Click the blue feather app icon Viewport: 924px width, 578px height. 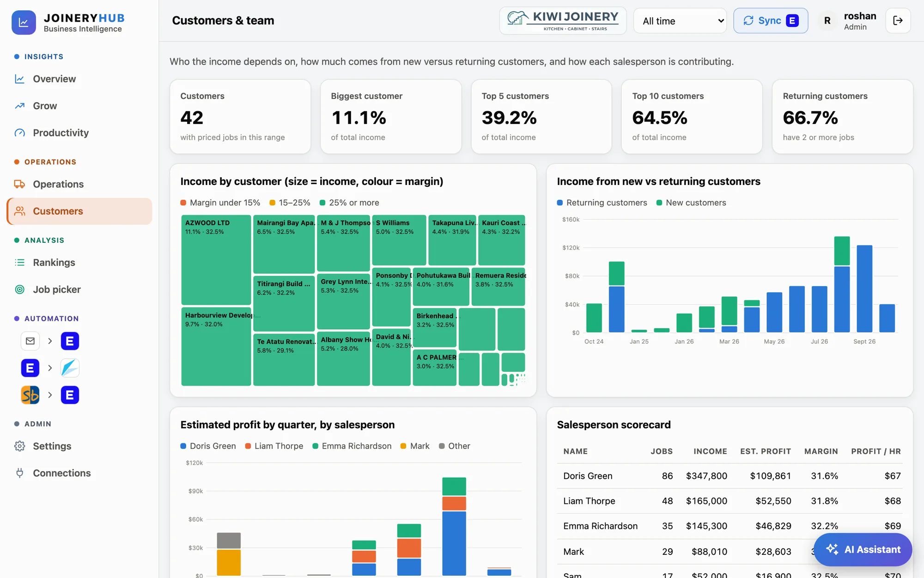(70, 368)
